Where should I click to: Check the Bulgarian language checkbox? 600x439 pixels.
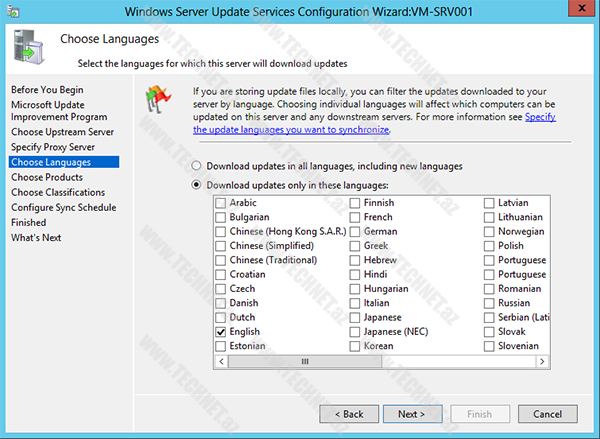(x=220, y=217)
